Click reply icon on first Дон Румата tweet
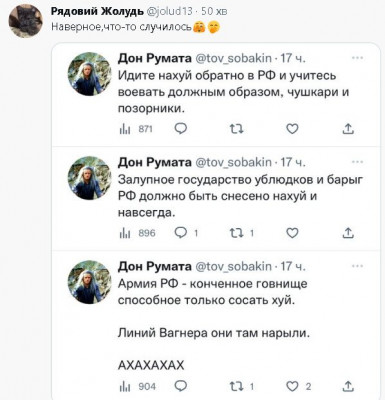This screenshot has height=400, width=385. coord(181,129)
